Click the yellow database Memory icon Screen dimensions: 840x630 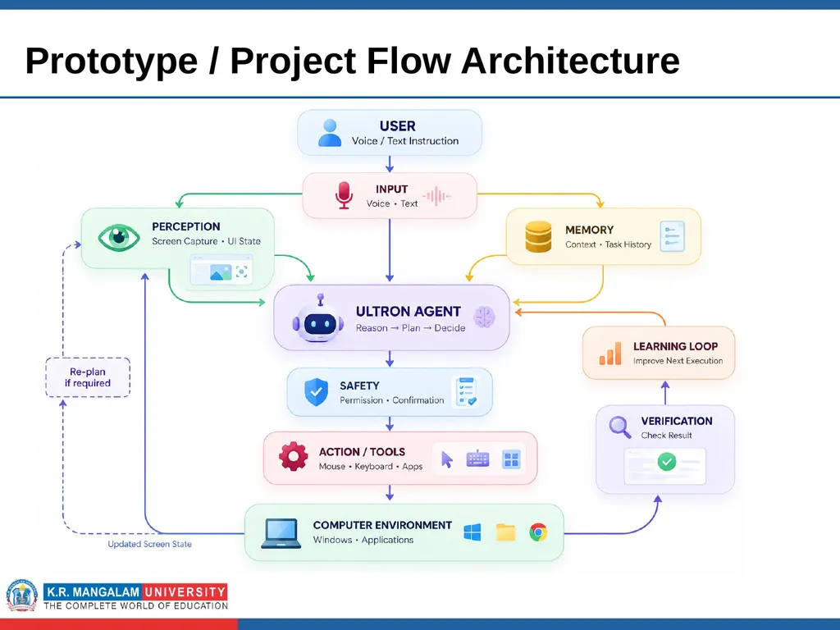(x=538, y=237)
